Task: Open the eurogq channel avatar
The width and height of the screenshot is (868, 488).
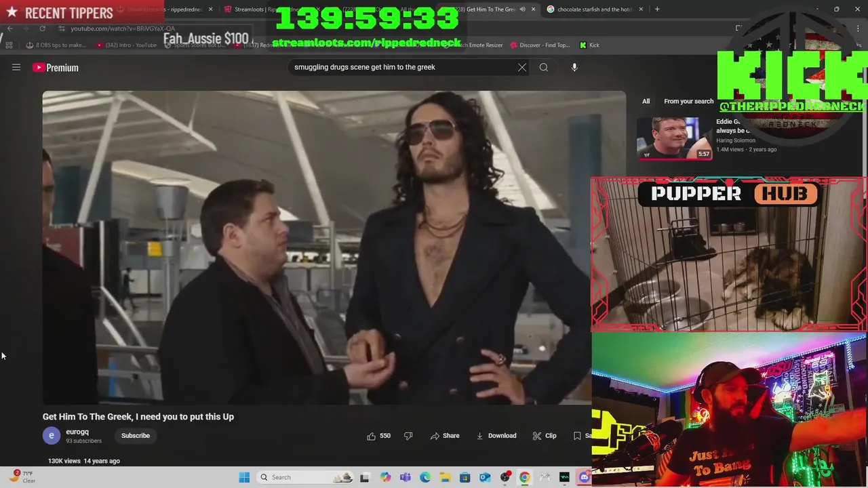Action: tap(52, 436)
